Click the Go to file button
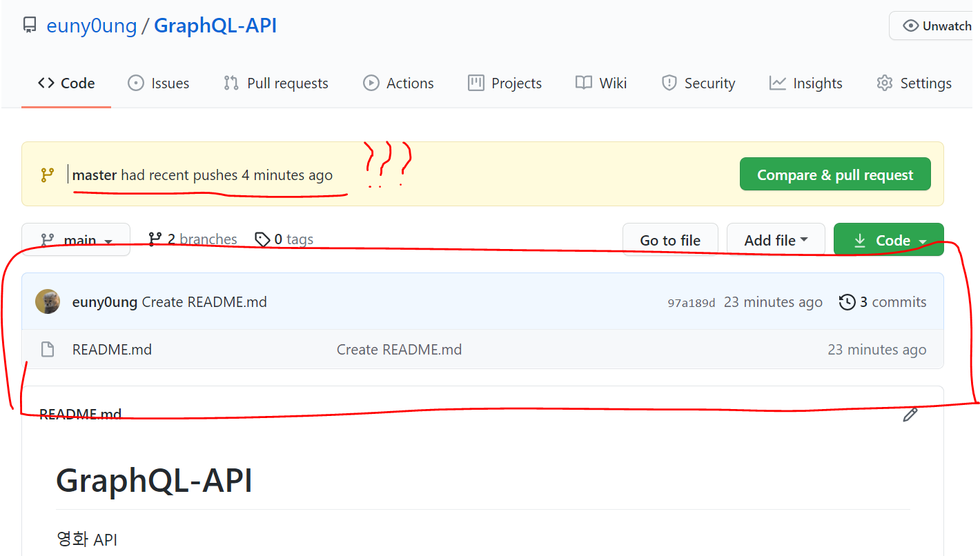This screenshot has height=556, width=980. click(x=670, y=240)
